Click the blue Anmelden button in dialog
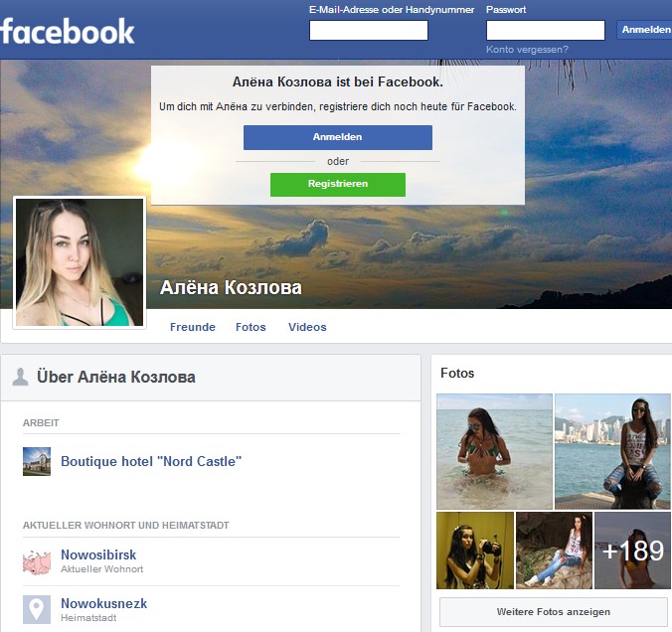 338,137
